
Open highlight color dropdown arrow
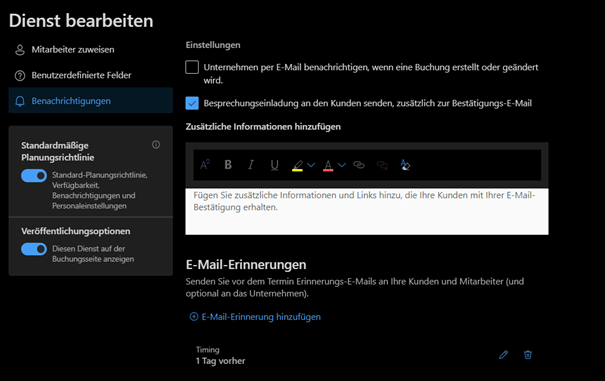pos(311,165)
